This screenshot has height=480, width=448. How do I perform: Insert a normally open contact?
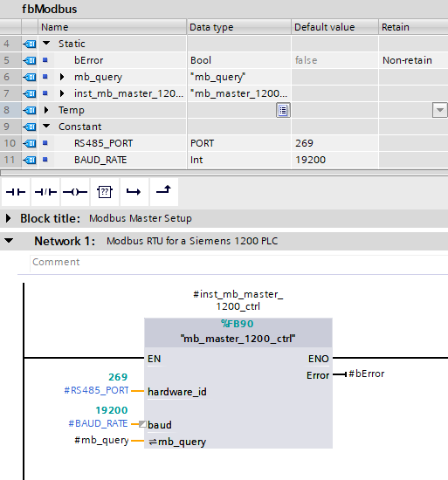16,192
